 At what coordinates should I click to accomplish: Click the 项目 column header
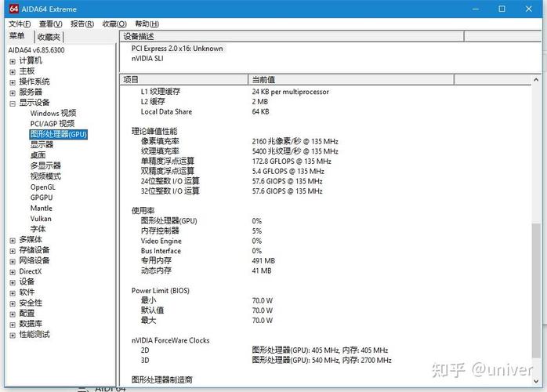184,80
